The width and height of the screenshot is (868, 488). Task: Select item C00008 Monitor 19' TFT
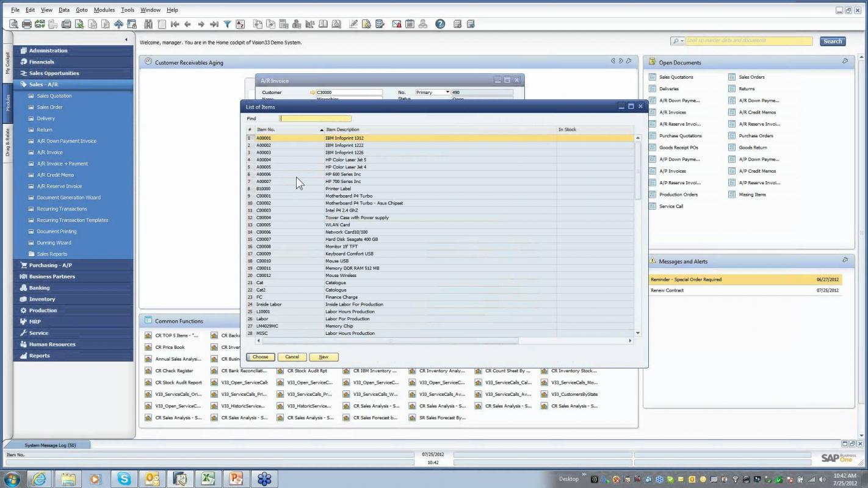point(439,246)
